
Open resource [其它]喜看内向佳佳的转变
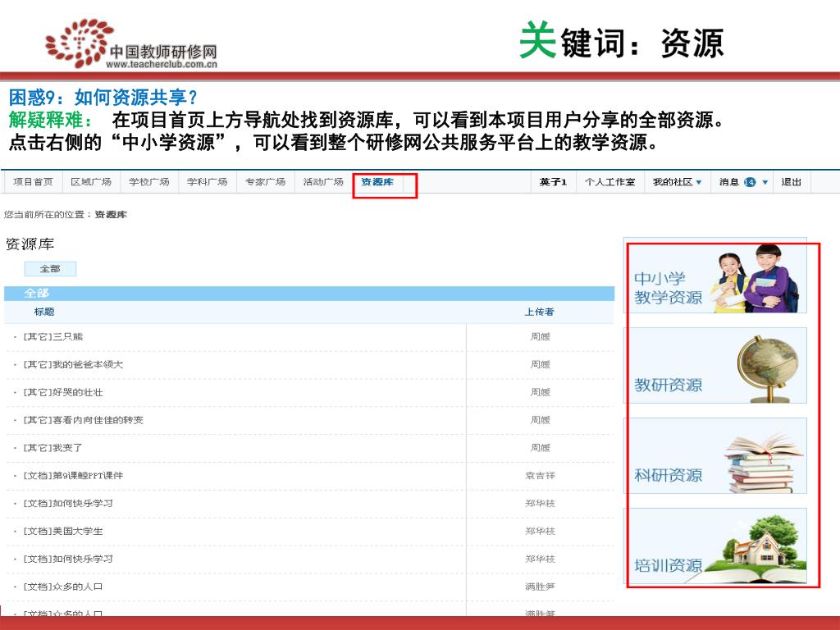click(84, 421)
